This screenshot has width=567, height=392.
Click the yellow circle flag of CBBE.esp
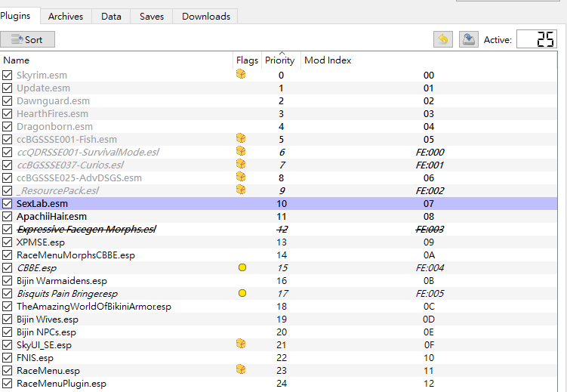[x=242, y=267]
